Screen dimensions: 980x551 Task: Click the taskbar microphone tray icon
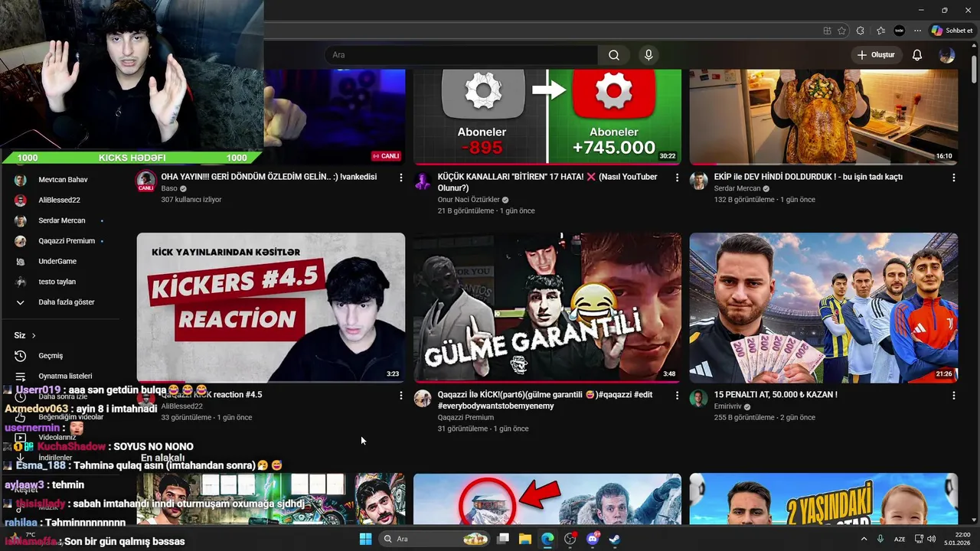tap(880, 539)
